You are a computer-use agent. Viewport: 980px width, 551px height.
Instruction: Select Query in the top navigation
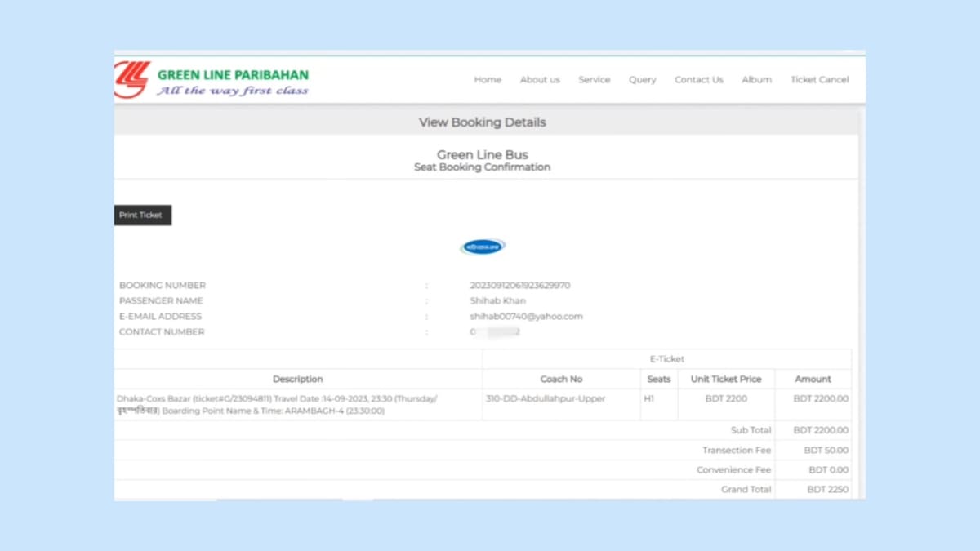642,80
